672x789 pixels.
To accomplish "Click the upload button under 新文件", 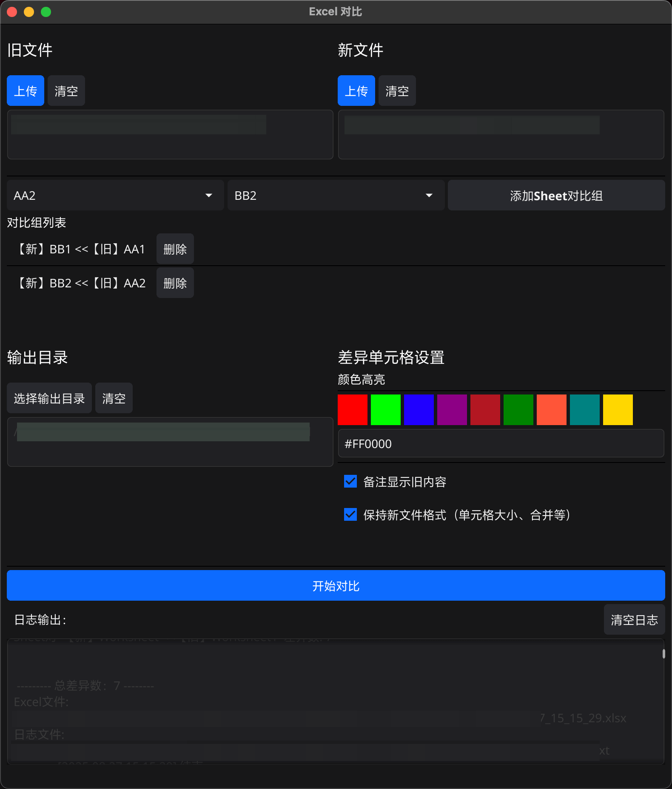I will 356,91.
